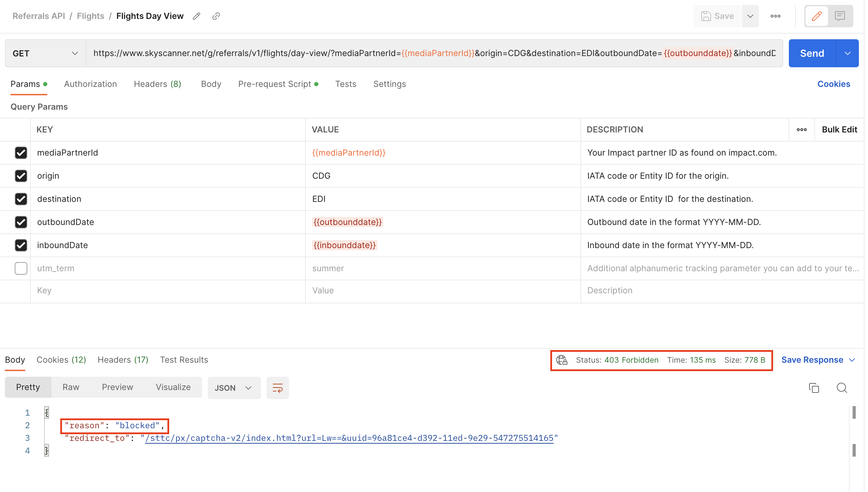This screenshot has width=868, height=492.
Task: Open search in response with magnifier icon
Action: click(x=842, y=388)
